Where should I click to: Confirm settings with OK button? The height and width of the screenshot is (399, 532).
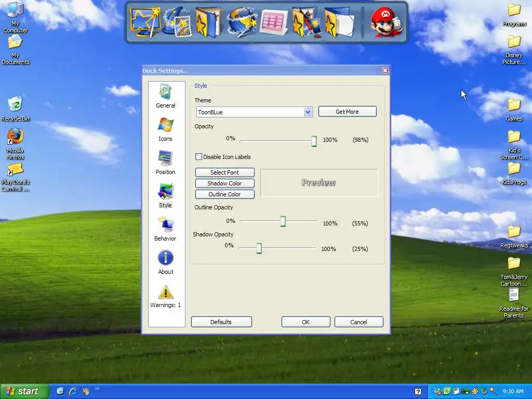tap(305, 322)
